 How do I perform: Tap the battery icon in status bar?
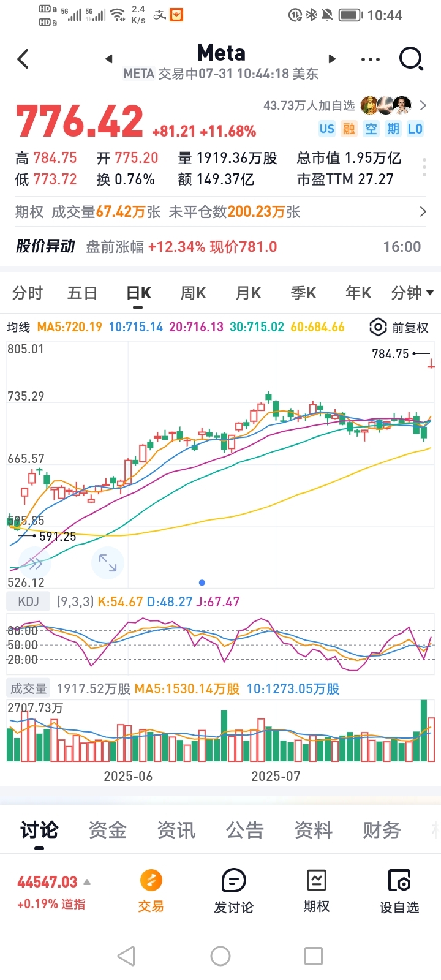[x=351, y=15]
